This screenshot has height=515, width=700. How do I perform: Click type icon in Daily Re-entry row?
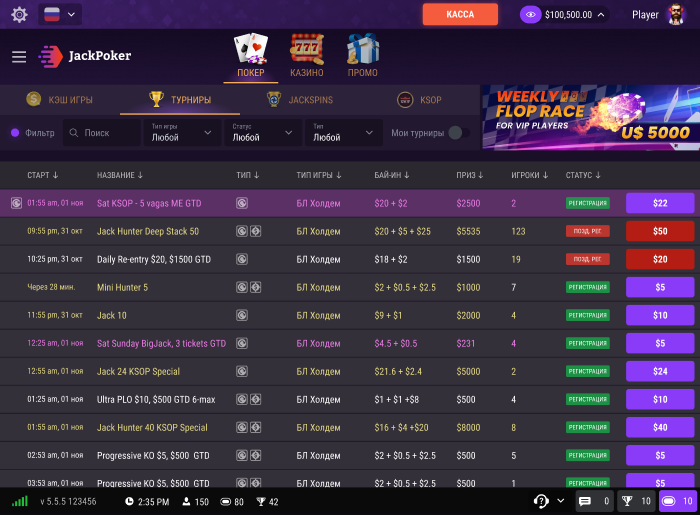pyautogui.click(x=242, y=259)
